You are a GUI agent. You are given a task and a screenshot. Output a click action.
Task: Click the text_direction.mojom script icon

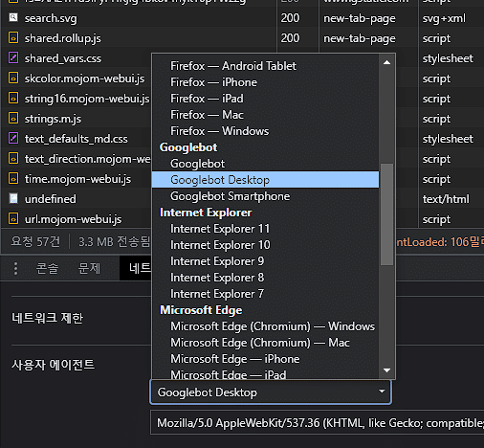pyautogui.click(x=13, y=158)
